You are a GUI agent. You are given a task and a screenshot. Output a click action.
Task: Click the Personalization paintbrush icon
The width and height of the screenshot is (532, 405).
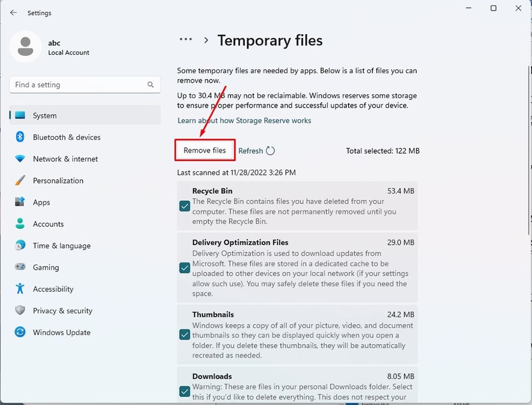tap(20, 180)
